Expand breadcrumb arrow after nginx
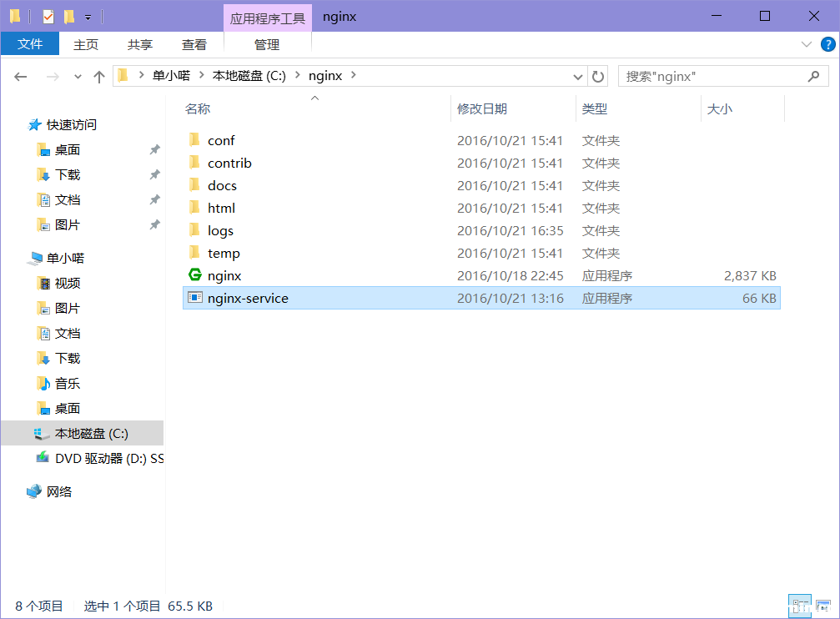 tap(354, 75)
